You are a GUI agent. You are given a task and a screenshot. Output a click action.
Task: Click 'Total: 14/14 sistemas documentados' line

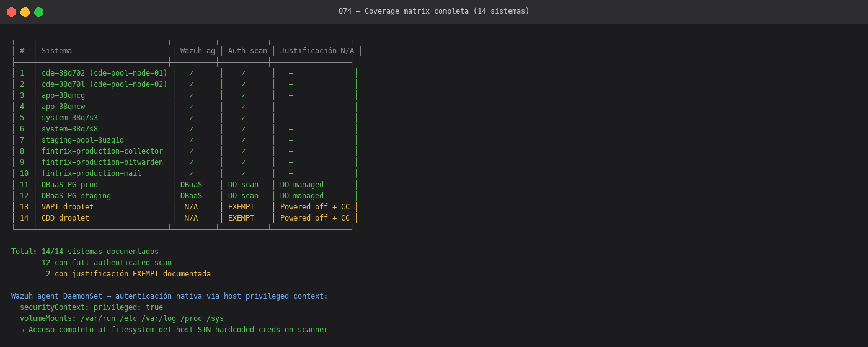85,252
